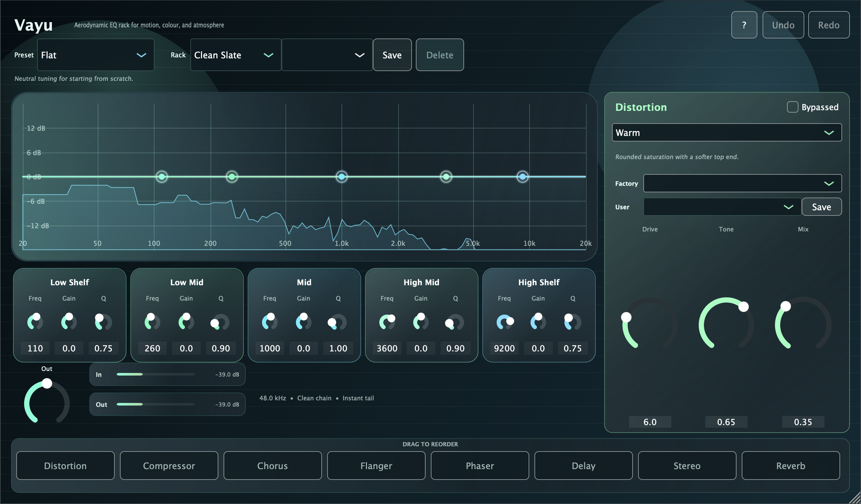Select the Flanger module in the chain
This screenshot has height=504, width=861.
click(x=376, y=466)
